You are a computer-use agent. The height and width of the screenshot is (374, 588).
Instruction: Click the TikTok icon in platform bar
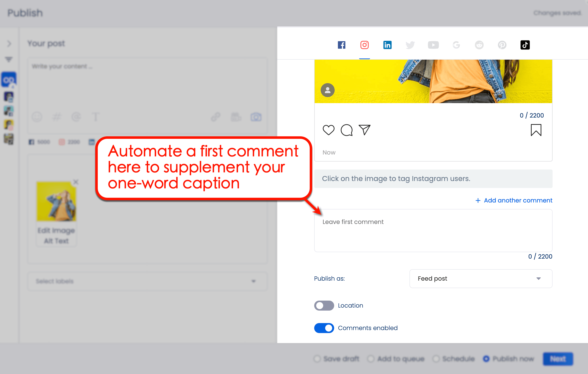[x=525, y=45]
